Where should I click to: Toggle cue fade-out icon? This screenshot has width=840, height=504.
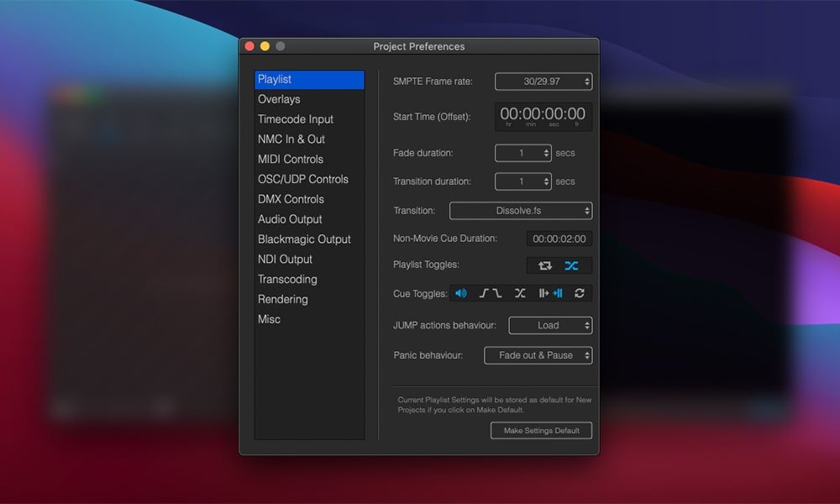pos(497,293)
